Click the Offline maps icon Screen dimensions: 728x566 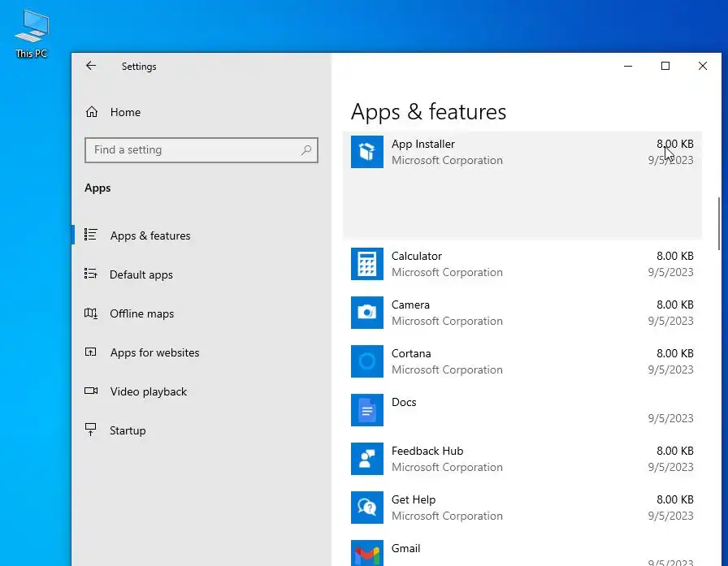click(x=90, y=313)
